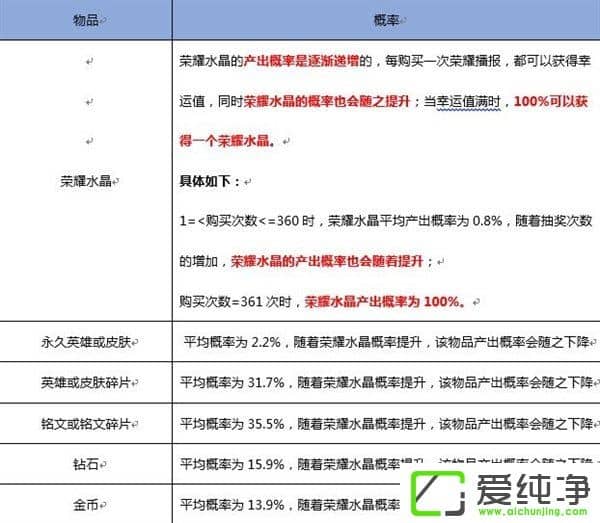Image resolution: width=600 pixels, height=523 pixels.
Task: Click line starting 1=<购买次数<=360时
Action: coord(386,221)
